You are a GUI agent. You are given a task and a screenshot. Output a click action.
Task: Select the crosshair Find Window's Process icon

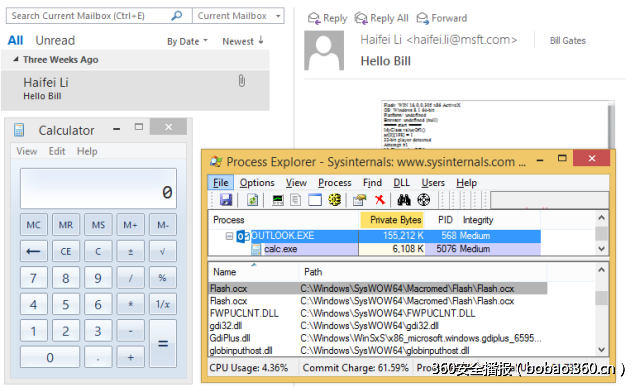click(x=424, y=200)
